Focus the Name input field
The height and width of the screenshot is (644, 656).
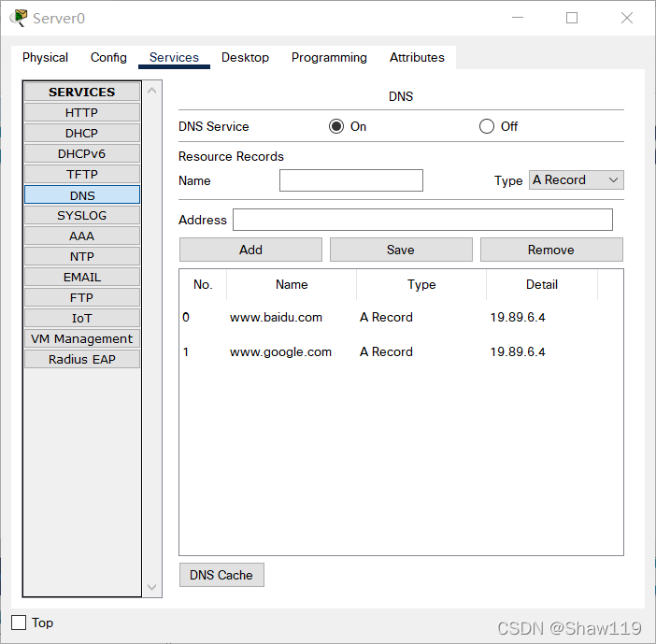[350, 180]
